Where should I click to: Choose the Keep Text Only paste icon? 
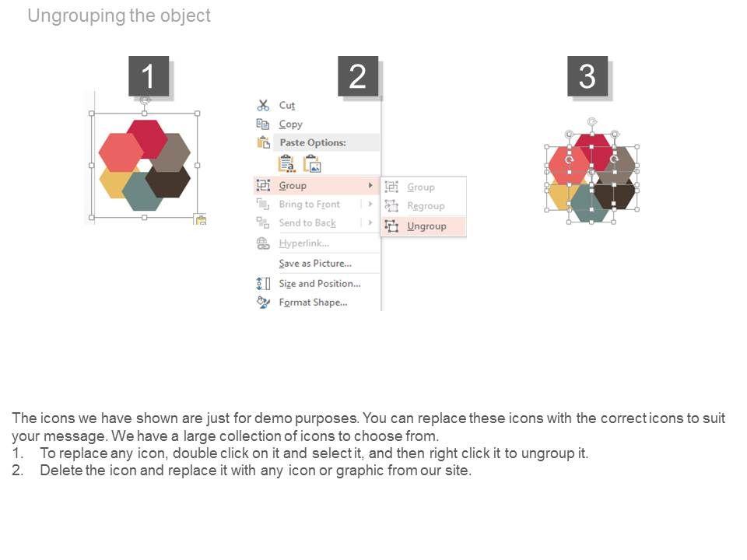click(x=286, y=163)
